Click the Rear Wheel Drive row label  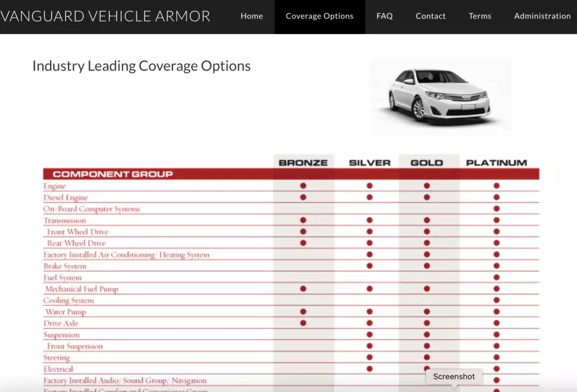click(x=76, y=243)
